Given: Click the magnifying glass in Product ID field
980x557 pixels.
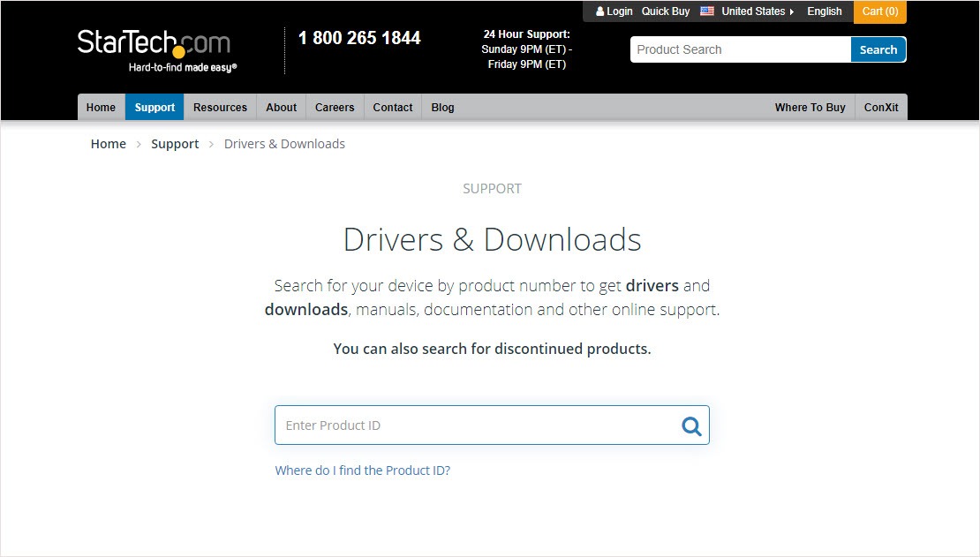Looking at the screenshot, I should tap(691, 425).
